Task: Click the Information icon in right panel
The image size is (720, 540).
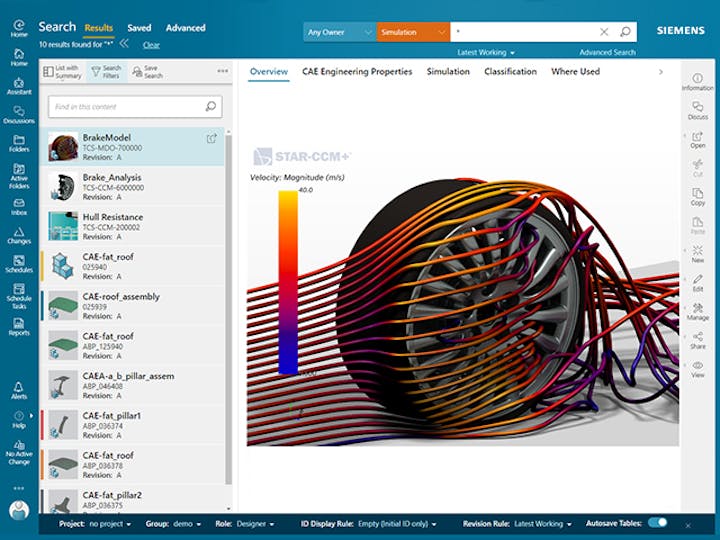Action: (697, 81)
